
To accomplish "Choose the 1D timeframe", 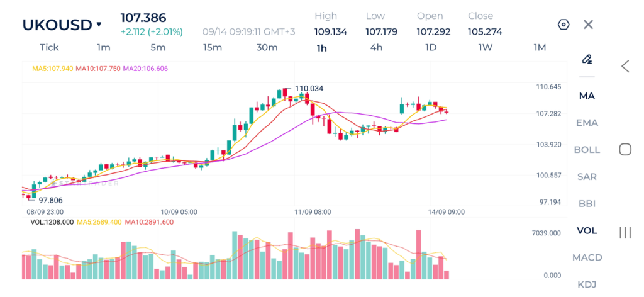I will [431, 48].
